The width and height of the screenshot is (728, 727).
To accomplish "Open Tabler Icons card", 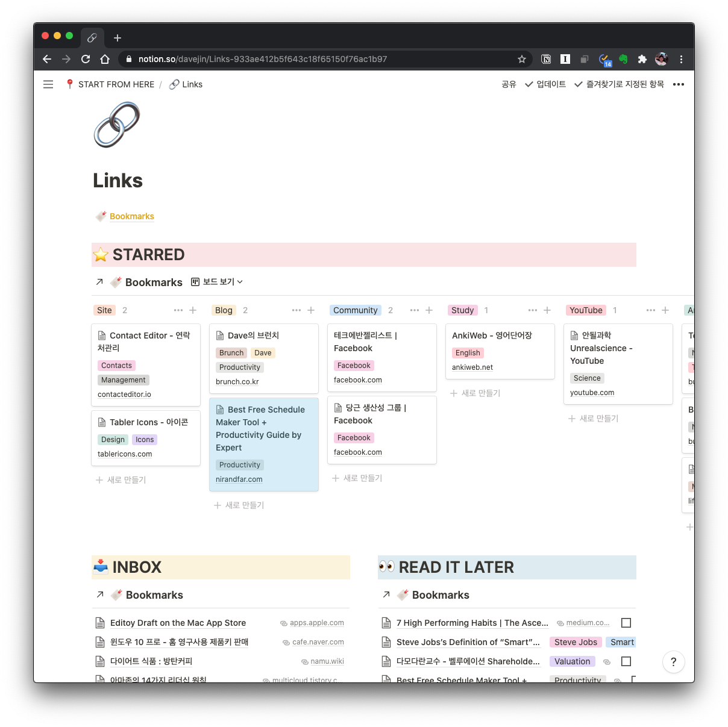I will click(x=146, y=438).
